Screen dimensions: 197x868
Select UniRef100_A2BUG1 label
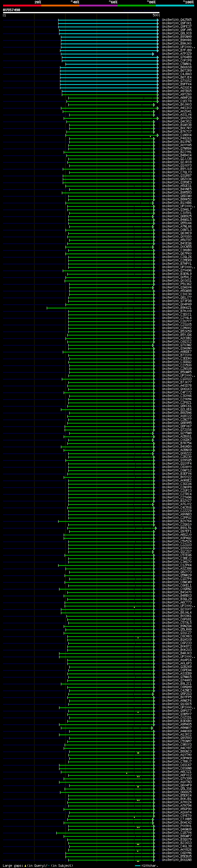pos(176,436)
